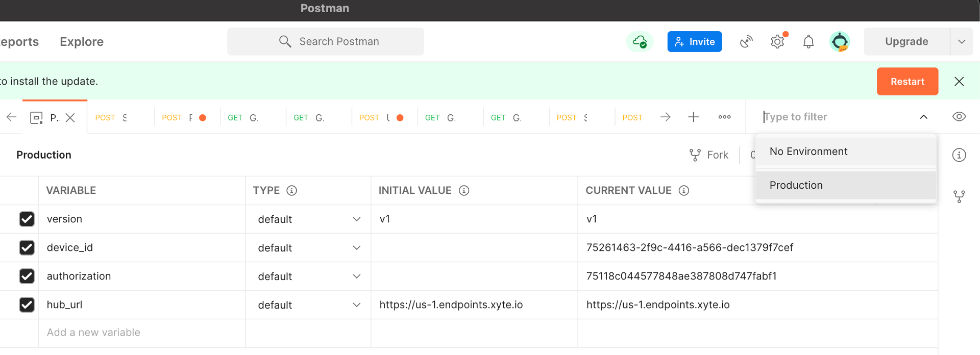Open the user avatar profile menu
This screenshot has width=980, height=355.
coord(840,41)
